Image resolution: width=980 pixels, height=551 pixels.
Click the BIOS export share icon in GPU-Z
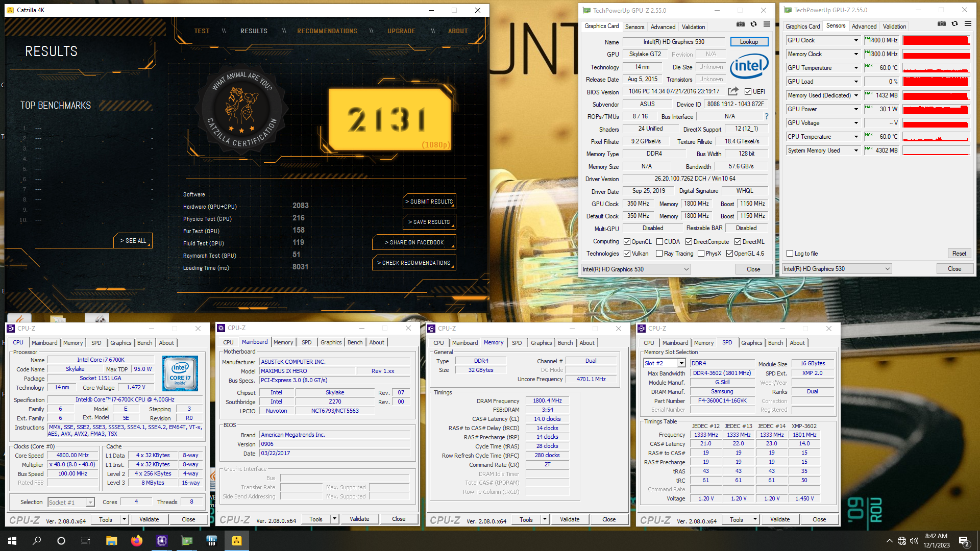(x=733, y=91)
